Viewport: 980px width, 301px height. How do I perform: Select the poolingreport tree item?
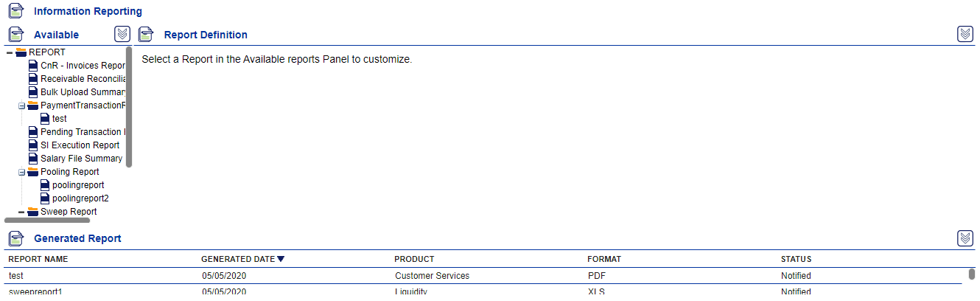(x=78, y=185)
